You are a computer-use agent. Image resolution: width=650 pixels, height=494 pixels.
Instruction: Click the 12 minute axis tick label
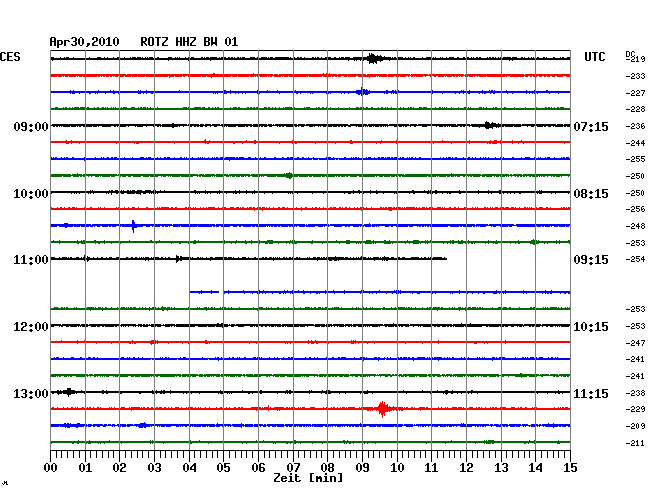coord(466,467)
